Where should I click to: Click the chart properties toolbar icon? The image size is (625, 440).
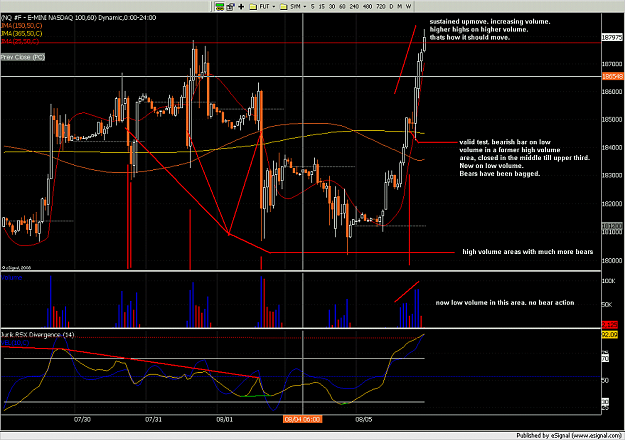230,6
